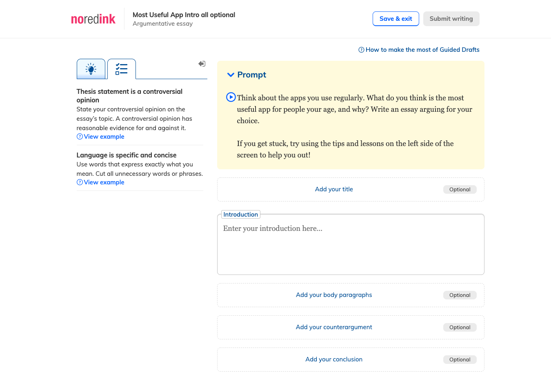Viewport: 551px width, 392px height.
Task: Click the Submit writing button
Action: coord(451,19)
